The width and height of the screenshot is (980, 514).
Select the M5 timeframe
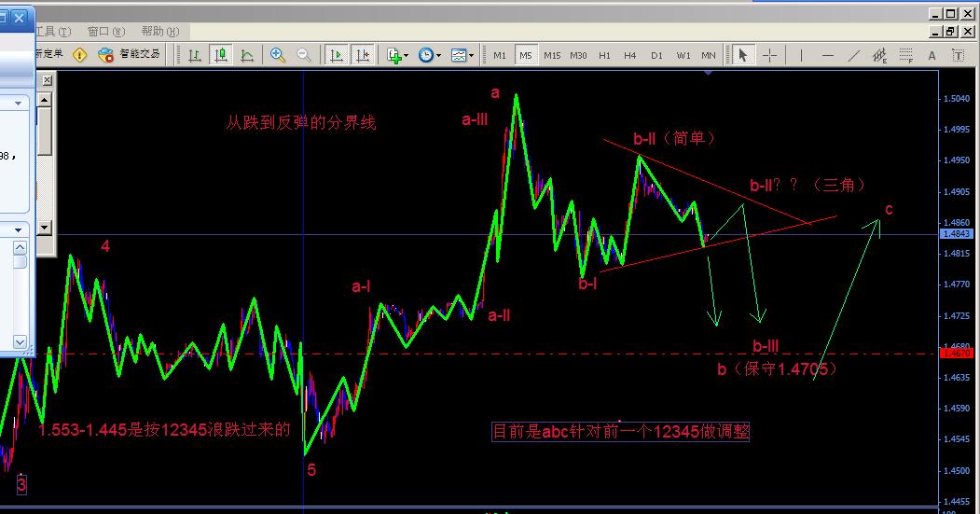(x=526, y=55)
